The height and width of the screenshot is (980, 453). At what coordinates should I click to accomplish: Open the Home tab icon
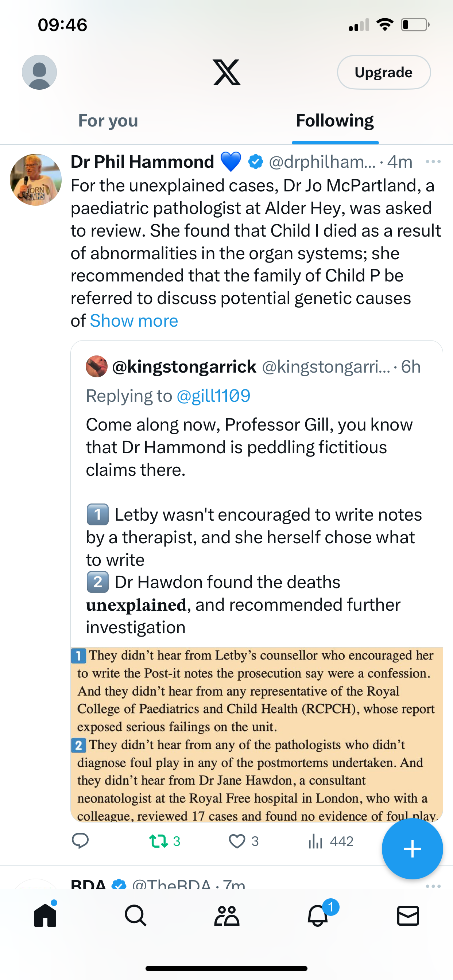(x=45, y=915)
